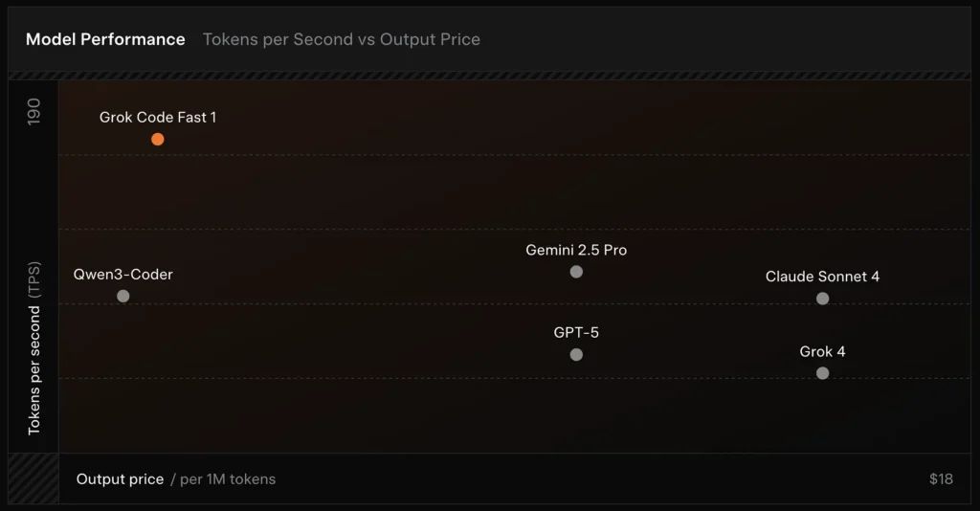Click the GPT-5 data point dot

(576, 355)
